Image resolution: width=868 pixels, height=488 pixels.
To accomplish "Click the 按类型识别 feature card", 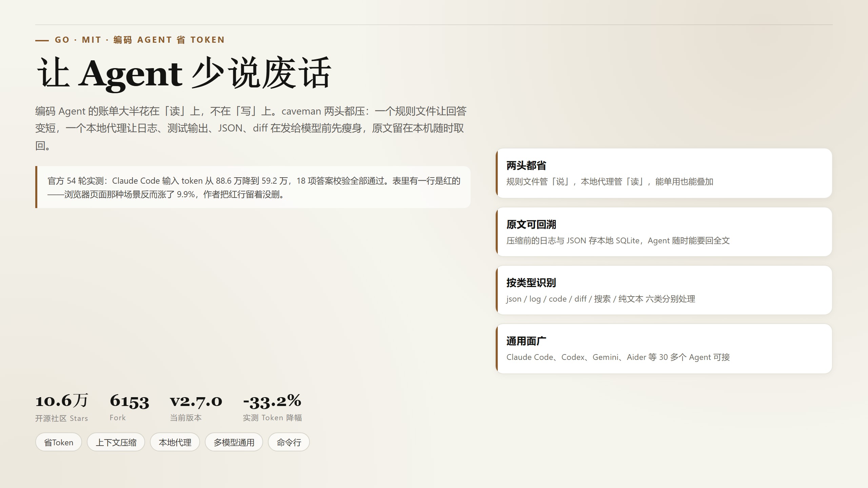I will (664, 290).
